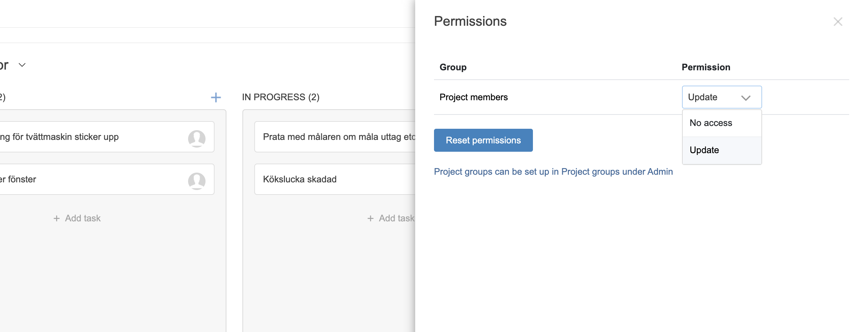This screenshot has width=868, height=332.
Task: Open the Kökslucka skadad task card
Action: 335,179
